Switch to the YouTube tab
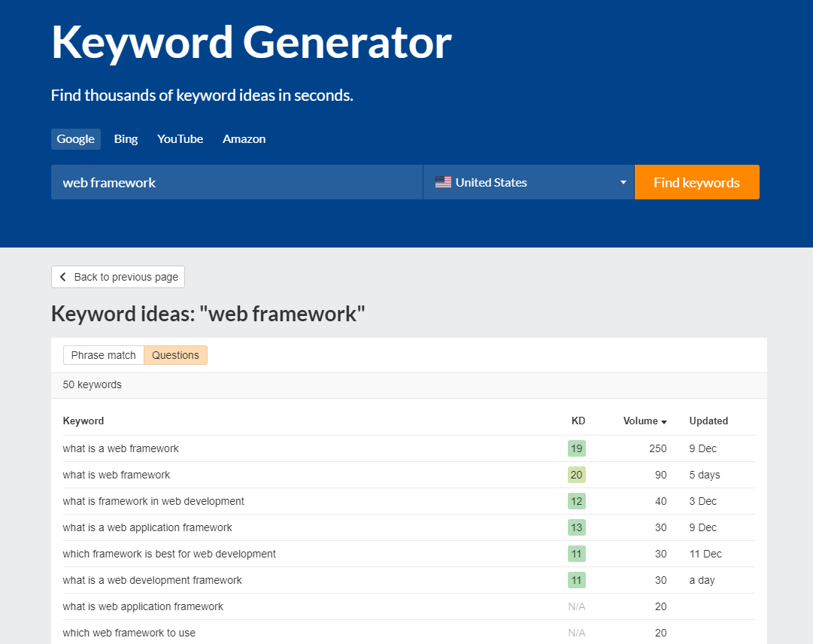 [180, 139]
